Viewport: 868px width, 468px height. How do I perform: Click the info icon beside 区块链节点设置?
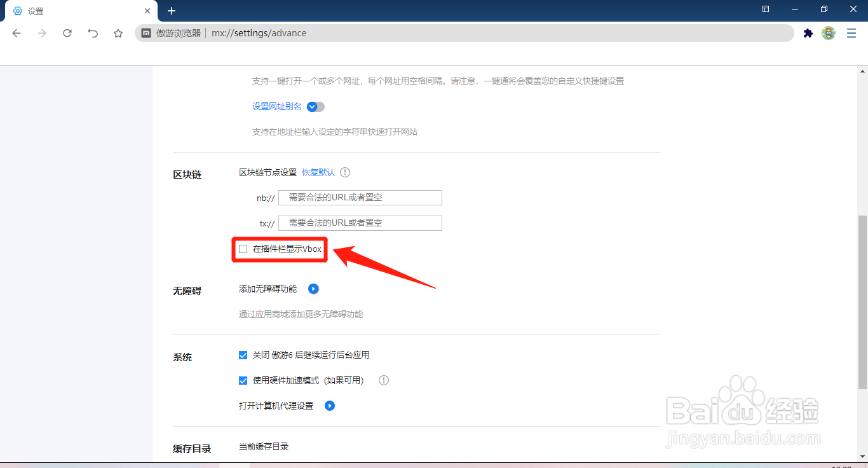click(x=344, y=172)
